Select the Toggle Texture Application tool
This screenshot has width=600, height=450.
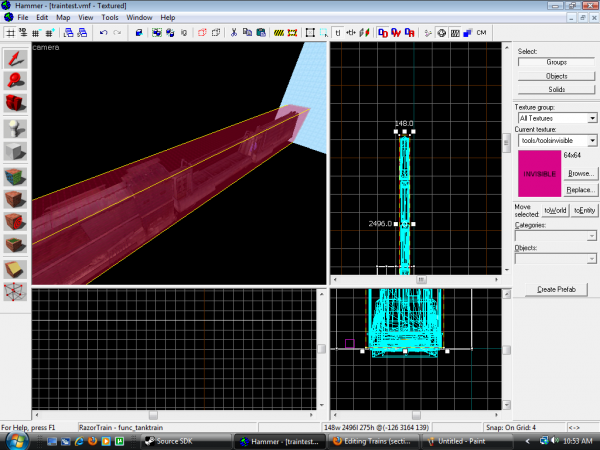click(x=15, y=175)
